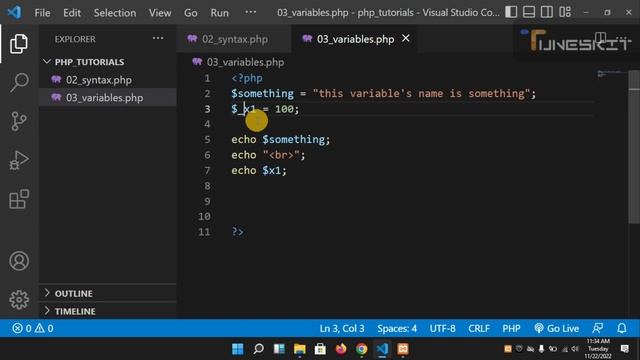
Task: Close the 03_variables.php tab
Action: click(x=406, y=38)
